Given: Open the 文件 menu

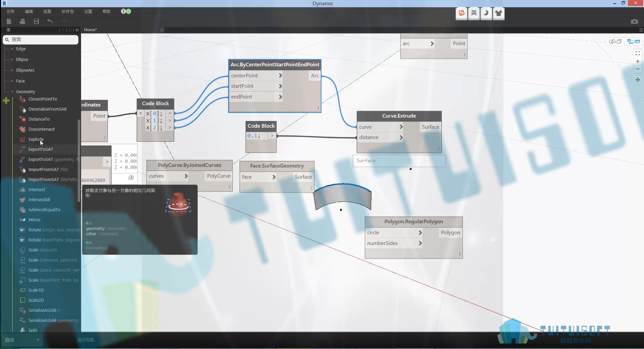Looking at the screenshot, I should click(x=10, y=11).
